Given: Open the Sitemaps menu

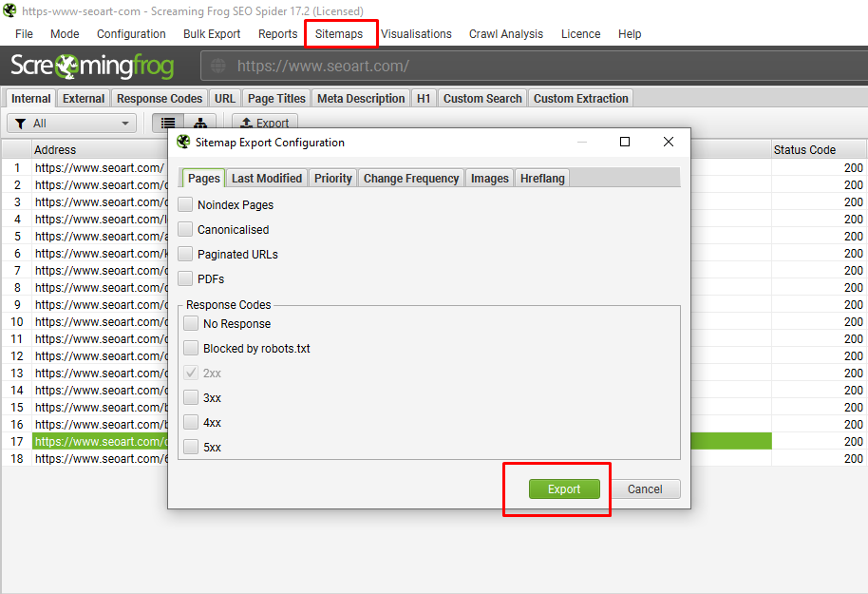Looking at the screenshot, I should pyautogui.click(x=340, y=34).
